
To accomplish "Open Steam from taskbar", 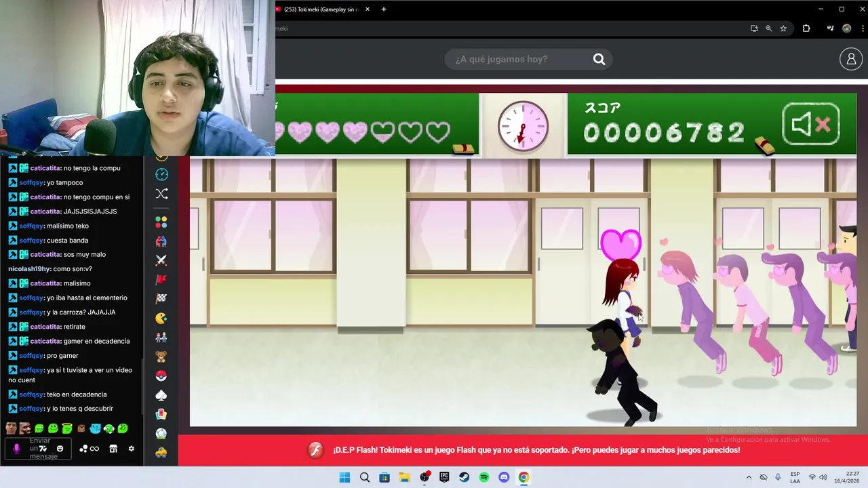I will tap(464, 477).
